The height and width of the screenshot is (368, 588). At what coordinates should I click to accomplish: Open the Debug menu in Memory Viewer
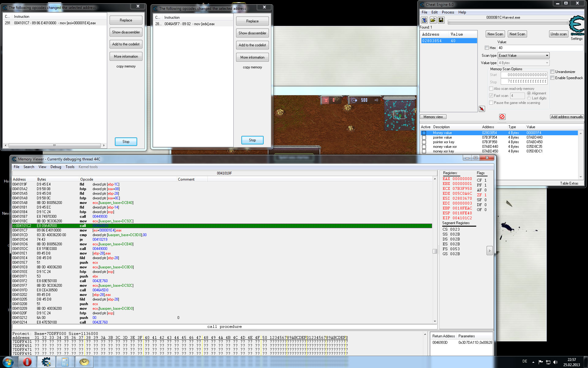coord(56,167)
